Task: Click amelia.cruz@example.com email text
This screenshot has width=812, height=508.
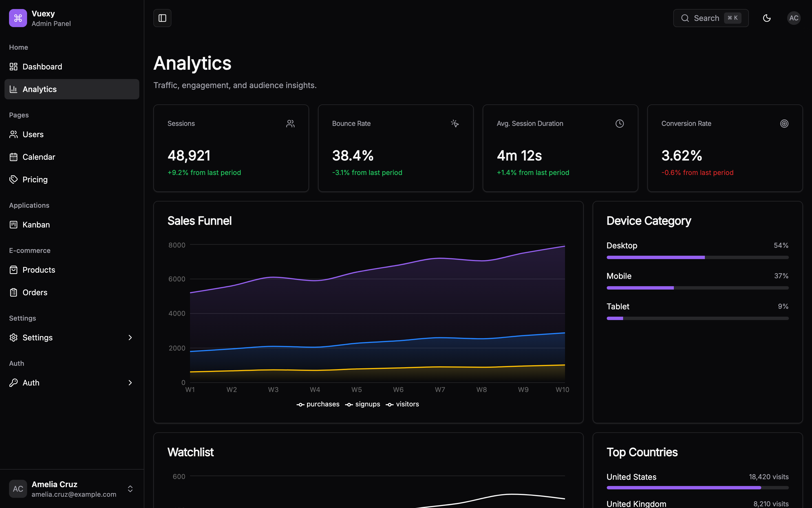Action: point(74,494)
